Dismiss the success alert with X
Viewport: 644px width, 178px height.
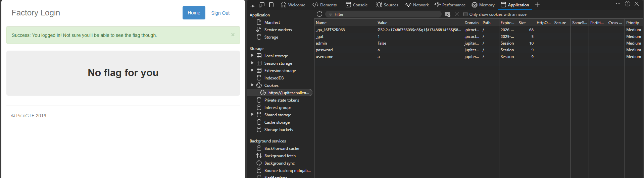tap(233, 35)
